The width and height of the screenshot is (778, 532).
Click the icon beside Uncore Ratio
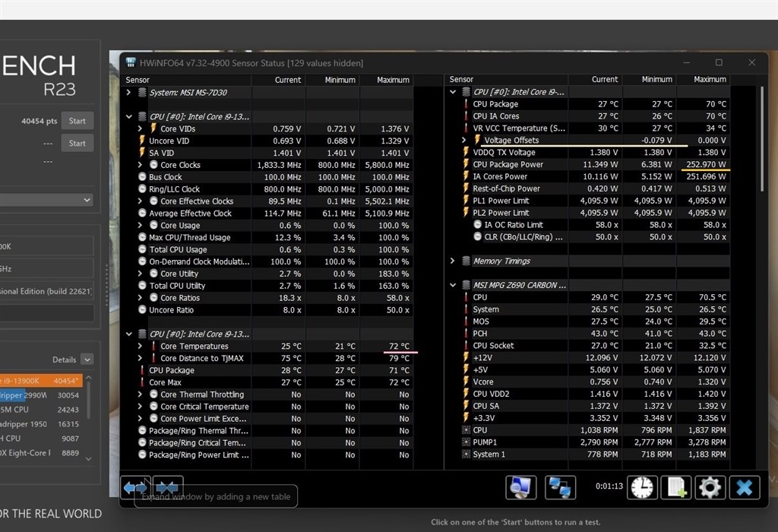pos(142,309)
